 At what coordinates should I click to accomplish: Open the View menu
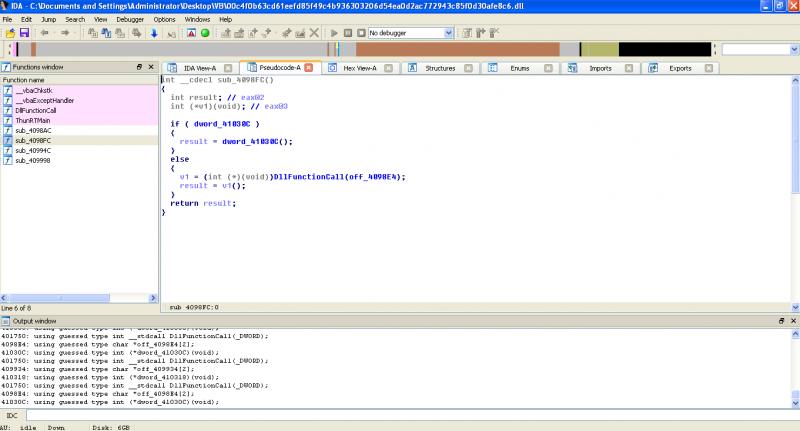[x=101, y=19]
